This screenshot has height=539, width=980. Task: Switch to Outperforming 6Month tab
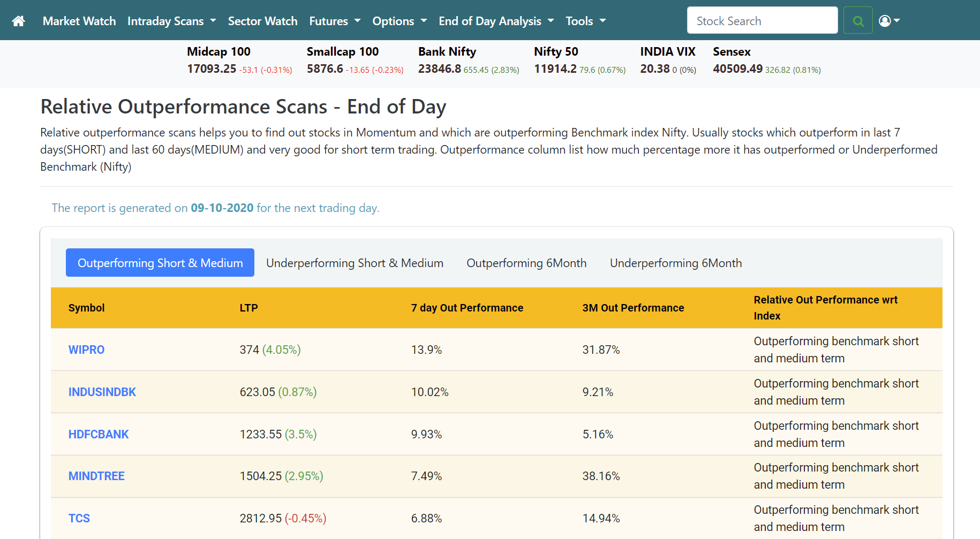tap(526, 263)
